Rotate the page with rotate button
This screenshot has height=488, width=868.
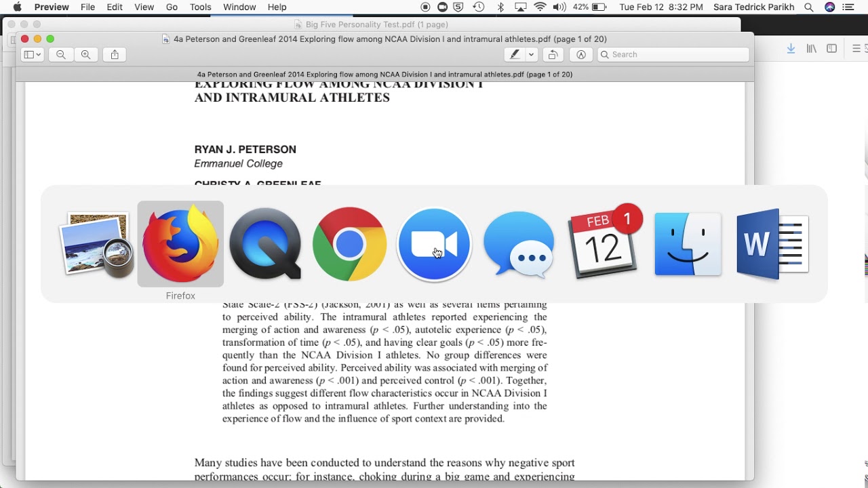click(x=553, y=55)
